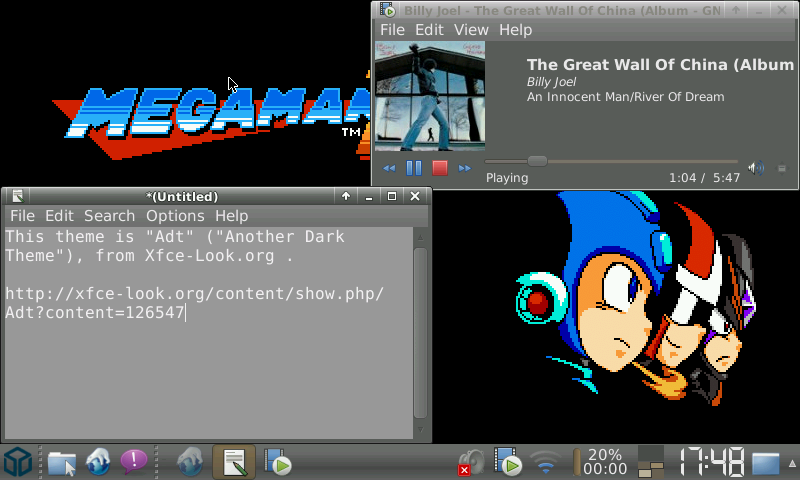Open the media player View menu
The height and width of the screenshot is (480, 800).
pyautogui.click(x=471, y=30)
